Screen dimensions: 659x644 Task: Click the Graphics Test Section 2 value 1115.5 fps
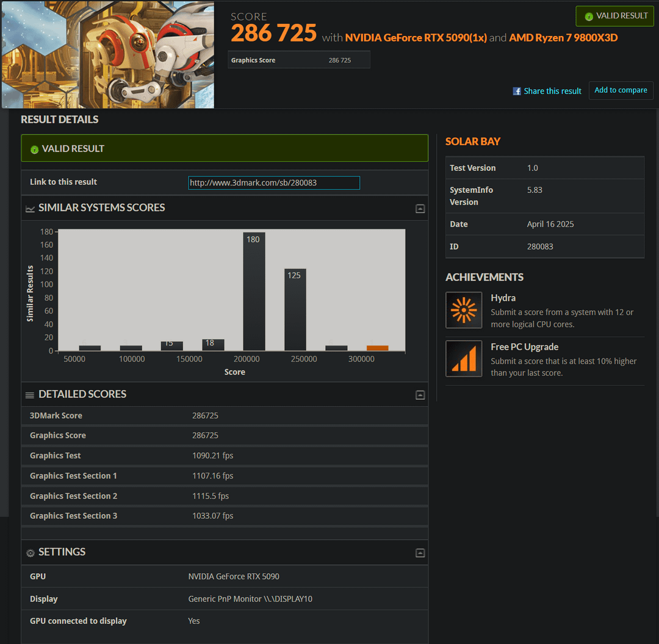point(211,496)
